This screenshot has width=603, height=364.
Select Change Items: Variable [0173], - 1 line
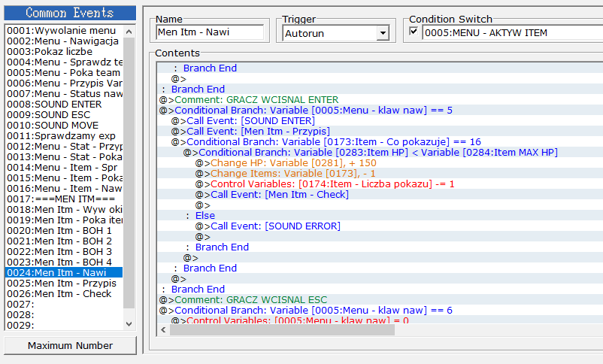[380, 173]
